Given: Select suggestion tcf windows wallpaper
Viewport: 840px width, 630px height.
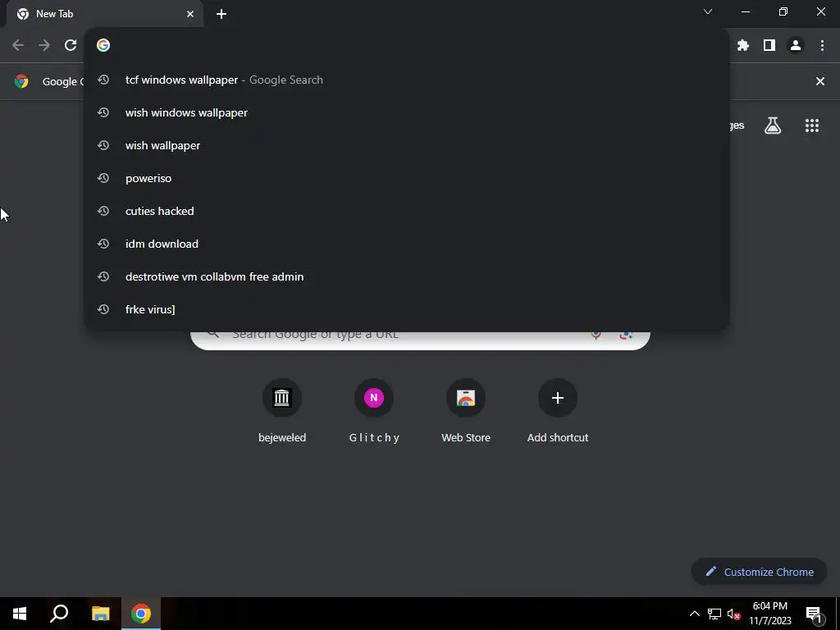Looking at the screenshot, I should pos(407,80).
